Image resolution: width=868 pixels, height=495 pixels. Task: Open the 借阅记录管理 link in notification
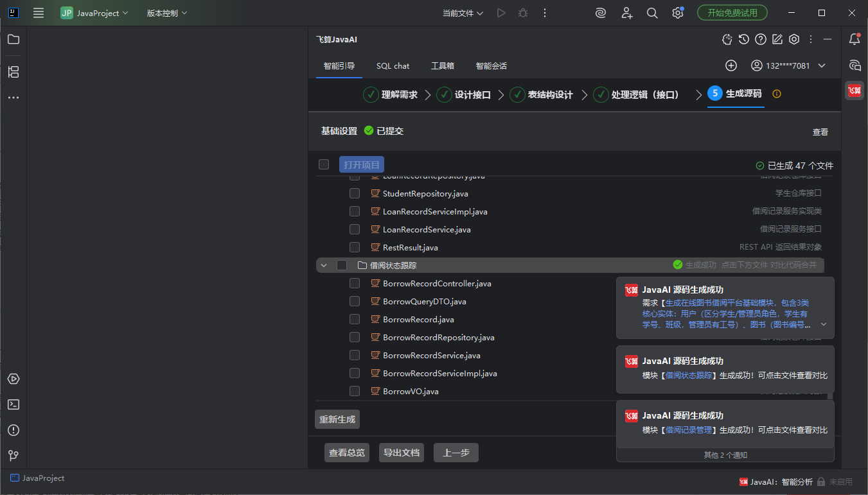pyautogui.click(x=689, y=430)
